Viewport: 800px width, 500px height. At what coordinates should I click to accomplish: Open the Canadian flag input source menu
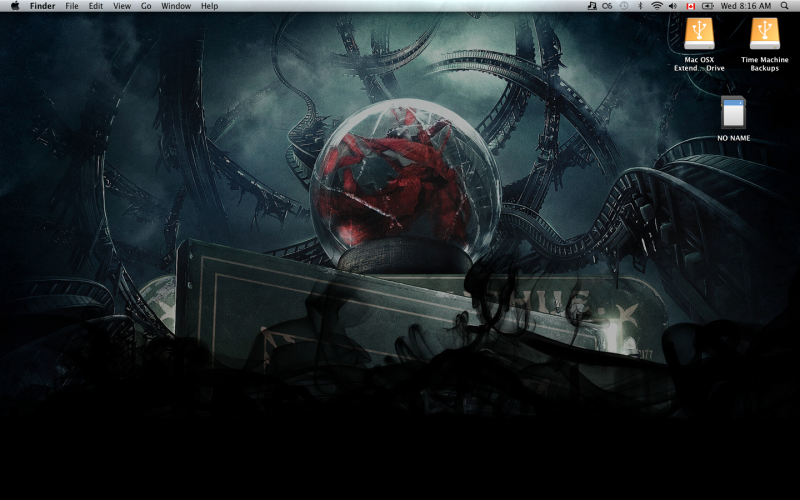pos(691,6)
